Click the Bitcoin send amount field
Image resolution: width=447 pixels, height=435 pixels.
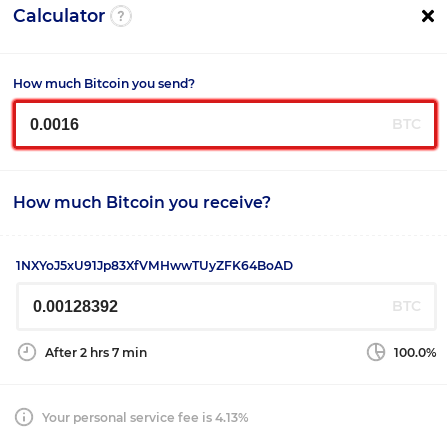(x=225, y=124)
